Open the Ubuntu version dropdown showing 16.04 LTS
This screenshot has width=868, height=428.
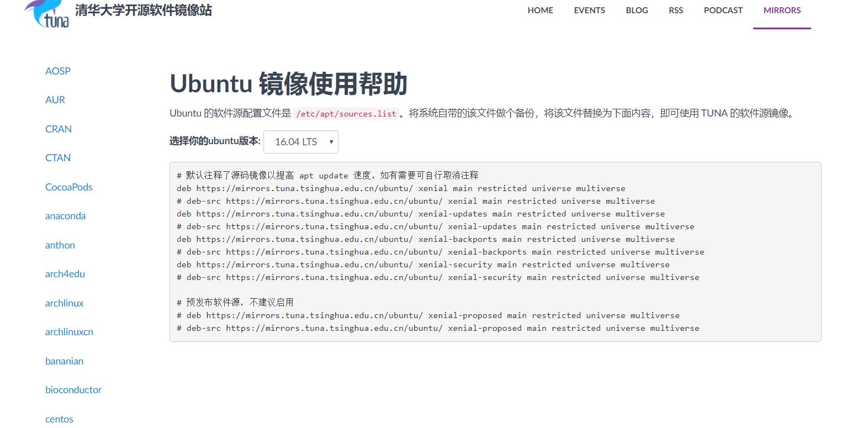click(x=301, y=142)
